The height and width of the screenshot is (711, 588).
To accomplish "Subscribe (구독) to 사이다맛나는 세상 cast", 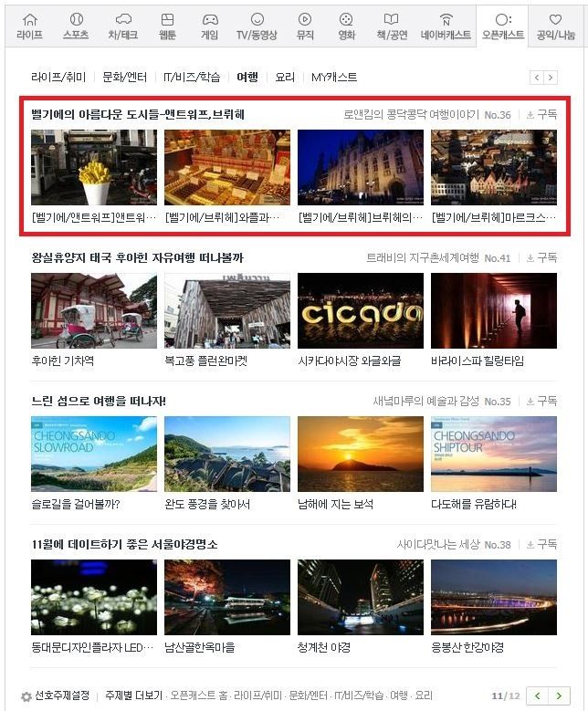I will point(541,544).
